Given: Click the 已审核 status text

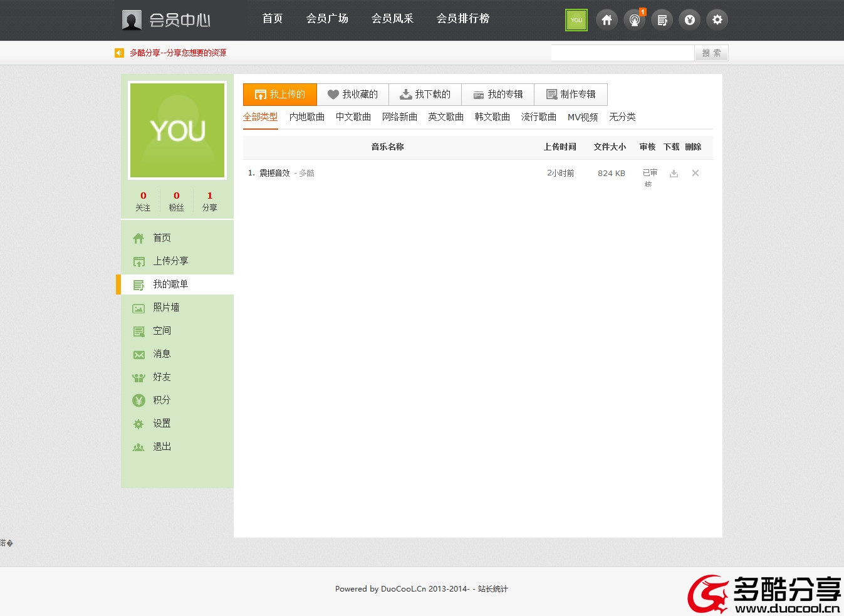Looking at the screenshot, I should tap(650, 178).
